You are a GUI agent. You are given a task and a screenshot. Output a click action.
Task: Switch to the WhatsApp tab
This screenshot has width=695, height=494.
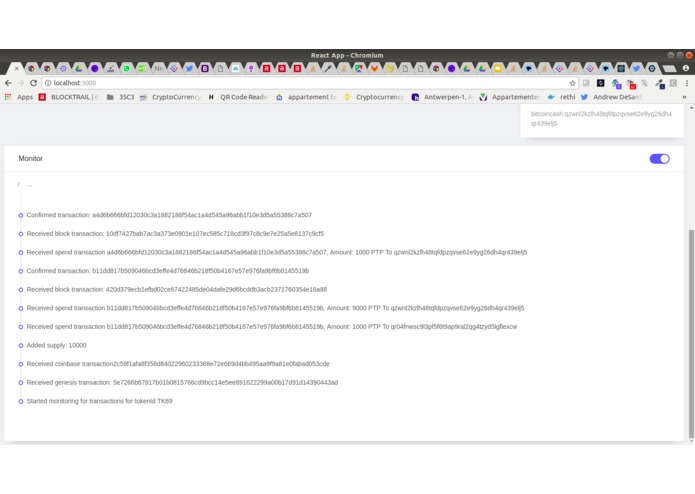(x=126, y=68)
